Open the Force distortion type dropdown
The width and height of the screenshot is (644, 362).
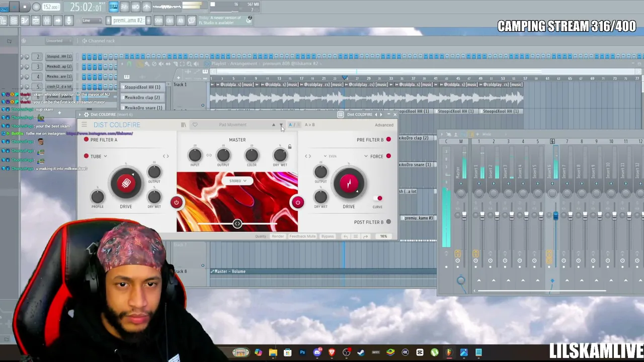point(374,156)
